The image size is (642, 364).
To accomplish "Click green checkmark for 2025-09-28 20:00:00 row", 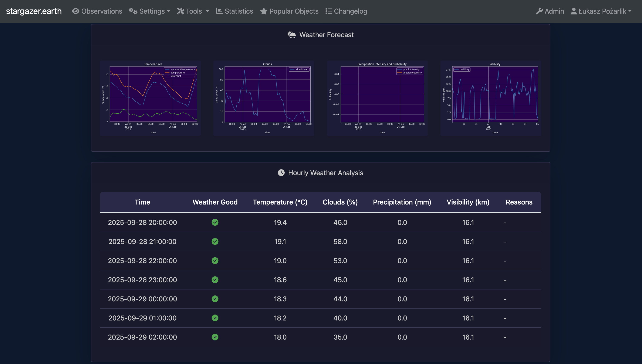I will (215, 222).
